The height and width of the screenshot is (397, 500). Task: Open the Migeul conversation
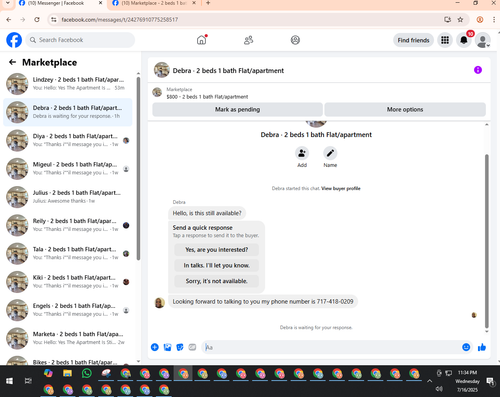coord(68,169)
